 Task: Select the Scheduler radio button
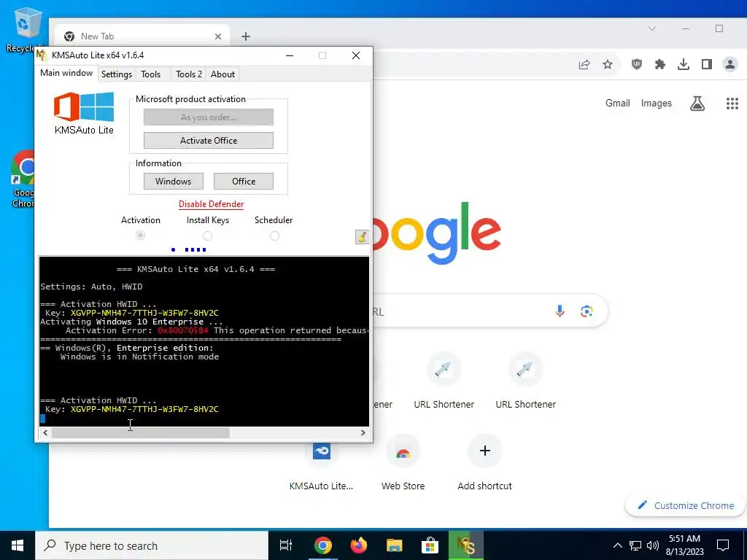point(274,236)
